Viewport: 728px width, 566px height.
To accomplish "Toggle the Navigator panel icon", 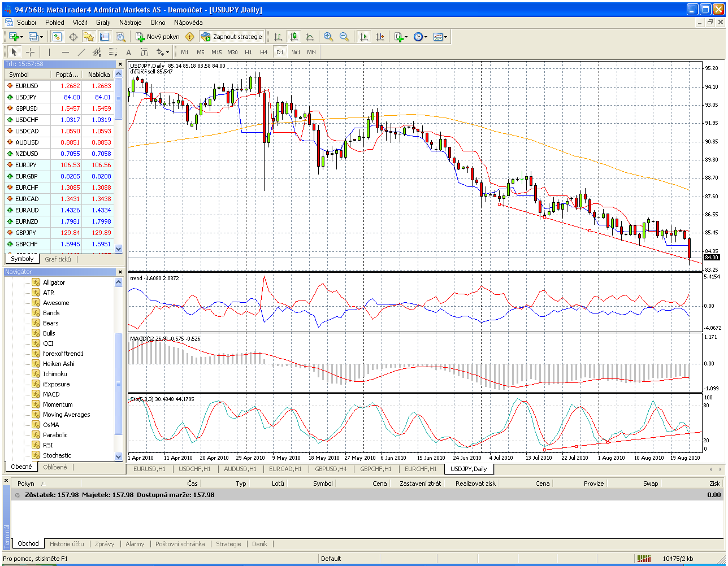I will (x=89, y=37).
